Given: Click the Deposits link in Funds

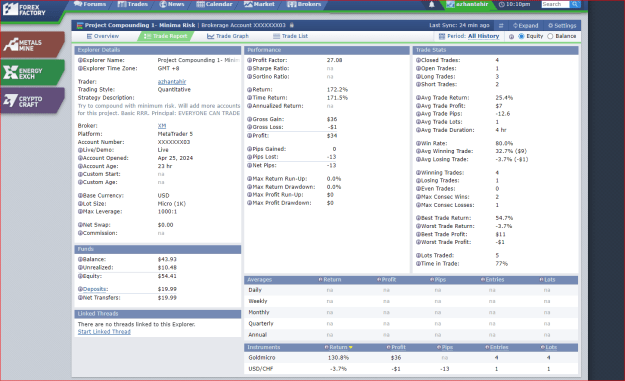Looking at the screenshot, I should (95, 289).
